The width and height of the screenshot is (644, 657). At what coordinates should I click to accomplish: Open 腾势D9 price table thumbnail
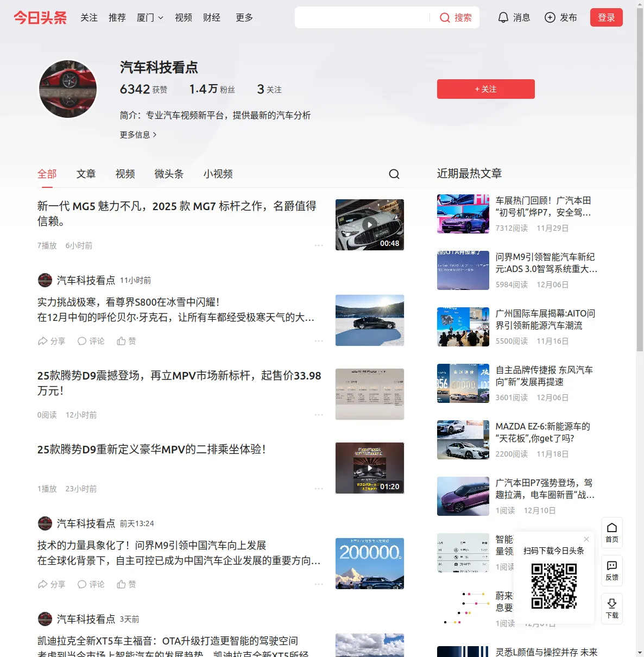pyautogui.click(x=370, y=394)
